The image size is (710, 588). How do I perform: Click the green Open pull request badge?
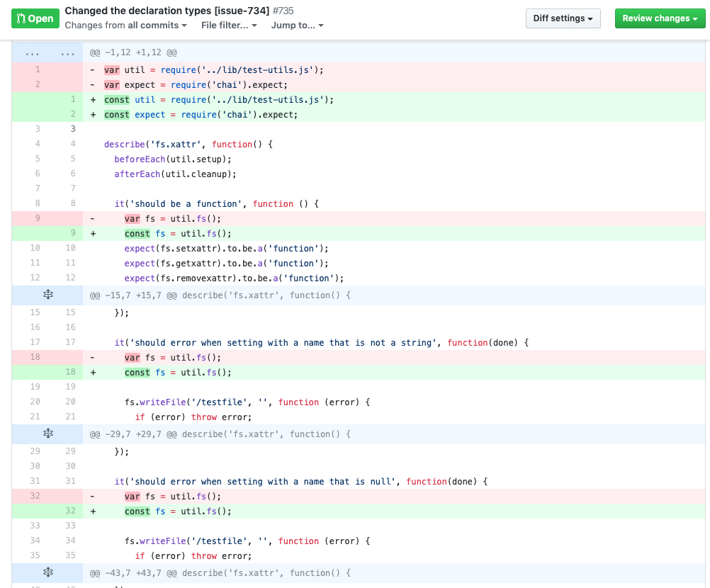coord(35,18)
